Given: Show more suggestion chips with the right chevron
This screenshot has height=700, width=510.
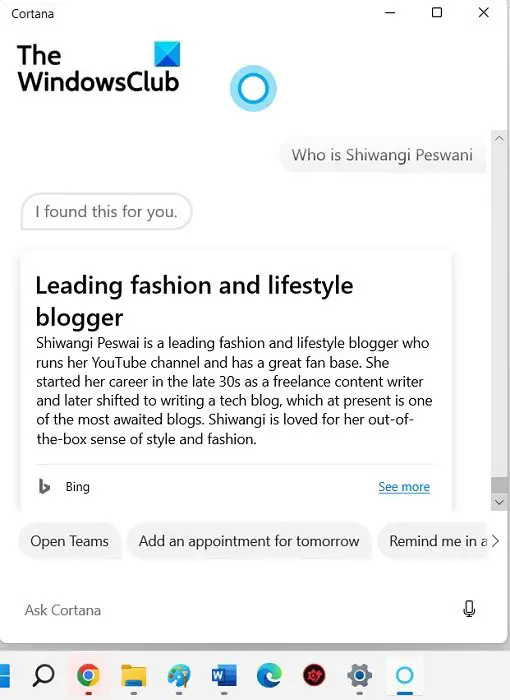Looking at the screenshot, I should click(495, 541).
